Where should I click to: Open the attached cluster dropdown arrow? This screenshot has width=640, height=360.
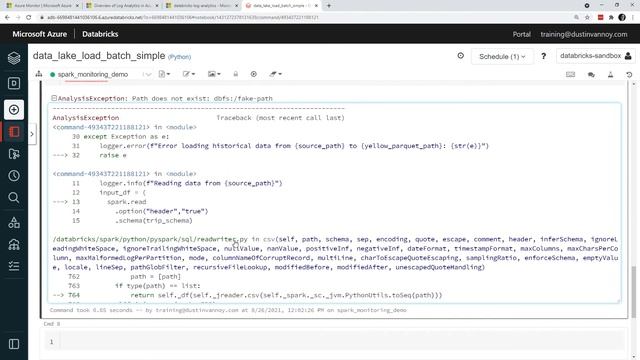point(147,74)
